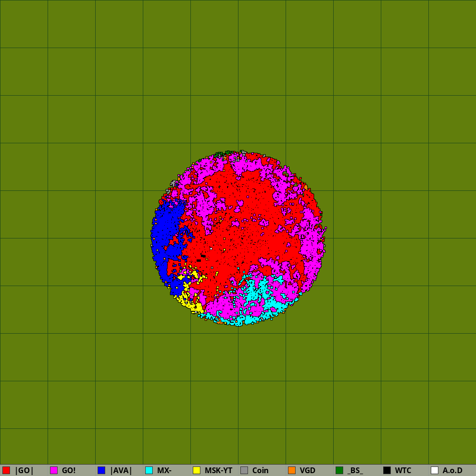Click the gray Coin legend swatch
This screenshot has height=476, width=476.
(x=244, y=470)
